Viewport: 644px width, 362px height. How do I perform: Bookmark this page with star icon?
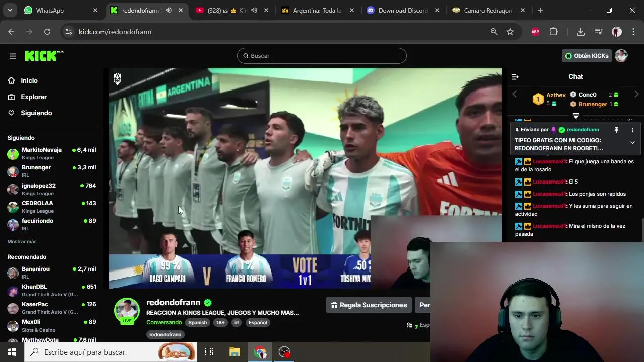[x=510, y=32]
